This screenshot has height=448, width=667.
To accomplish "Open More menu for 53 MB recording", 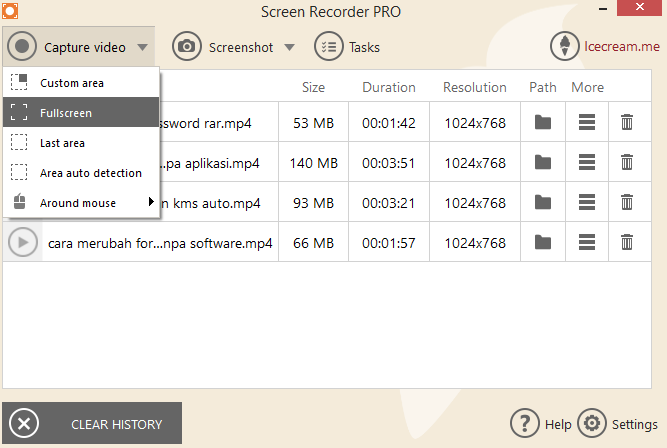I will (587, 123).
